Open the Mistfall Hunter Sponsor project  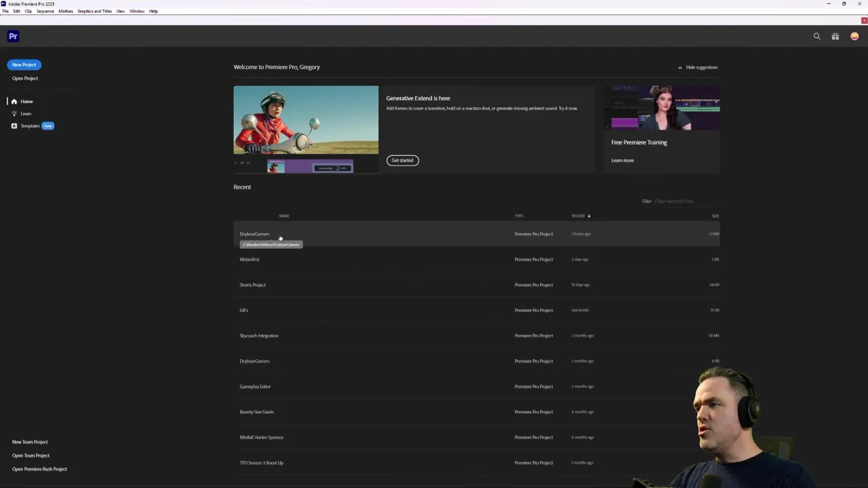477,437
